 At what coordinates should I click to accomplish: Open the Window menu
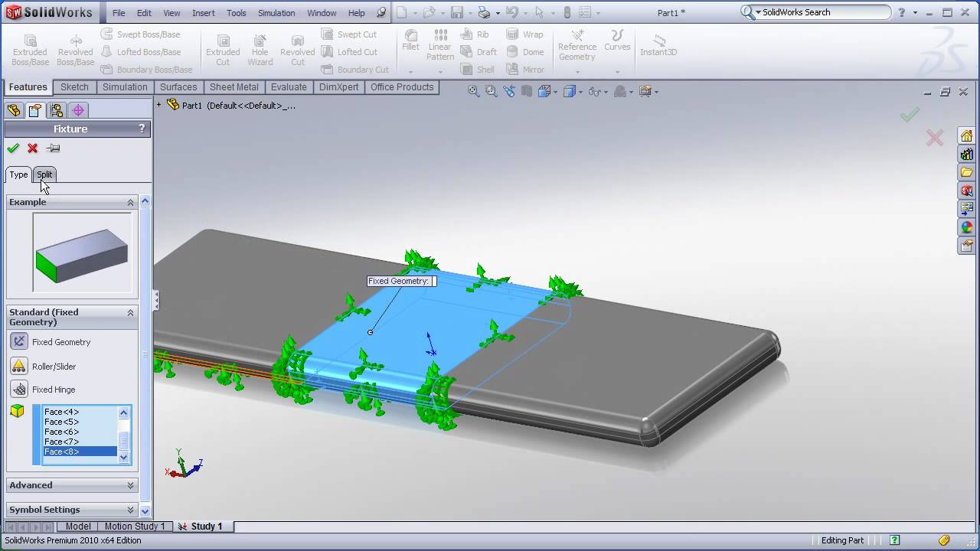(x=322, y=13)
